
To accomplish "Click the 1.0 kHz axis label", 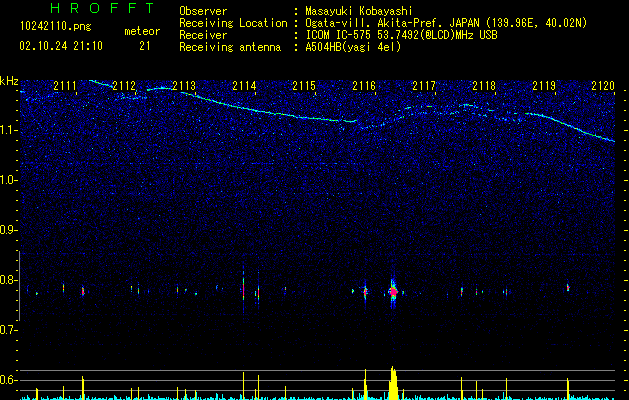I will (9, 180).
